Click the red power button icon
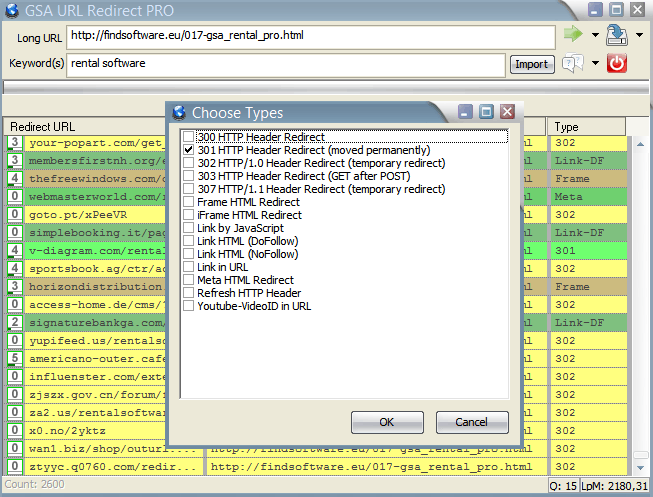The width and height of the screenshot is (653, 497). pos(617,63)
